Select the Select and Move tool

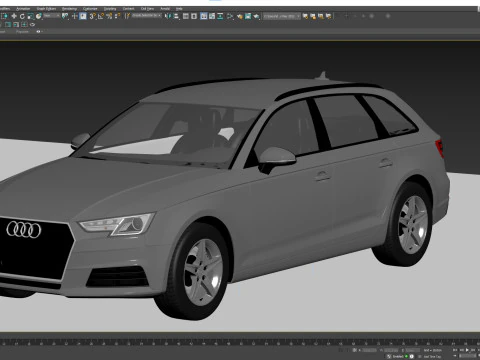click(14, 16)
